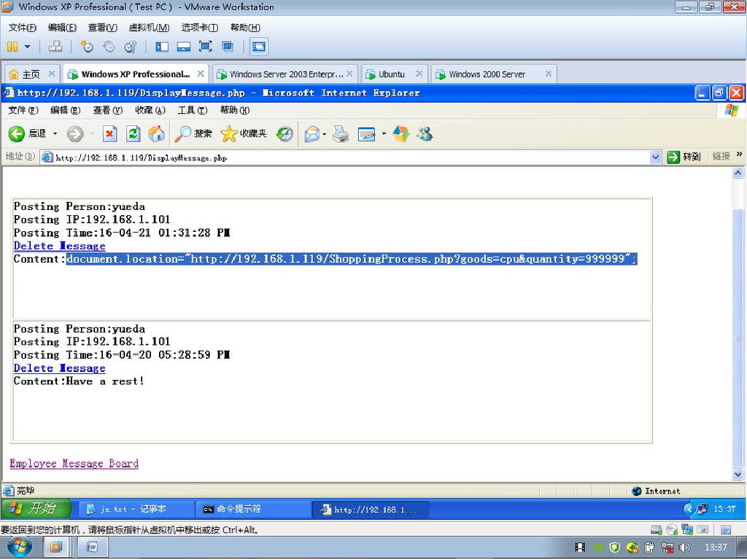
Task: Click IE forward arrow button
Action: click(75, 134)
